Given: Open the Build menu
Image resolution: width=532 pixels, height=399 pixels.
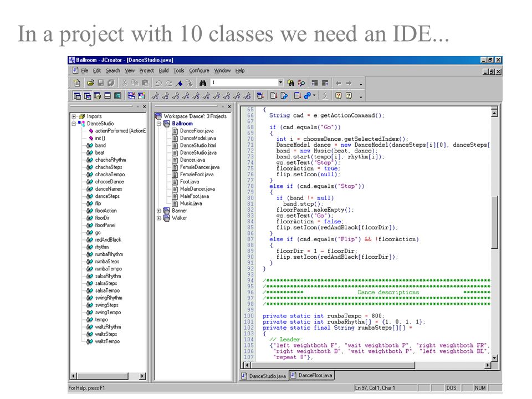Looking at the screenshot, I should click(163, 70).
